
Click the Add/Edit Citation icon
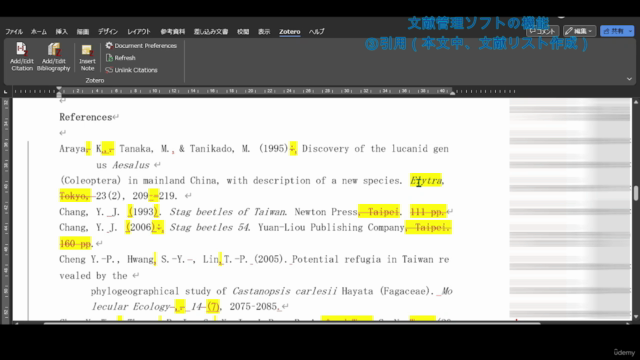tap(22, 57)
